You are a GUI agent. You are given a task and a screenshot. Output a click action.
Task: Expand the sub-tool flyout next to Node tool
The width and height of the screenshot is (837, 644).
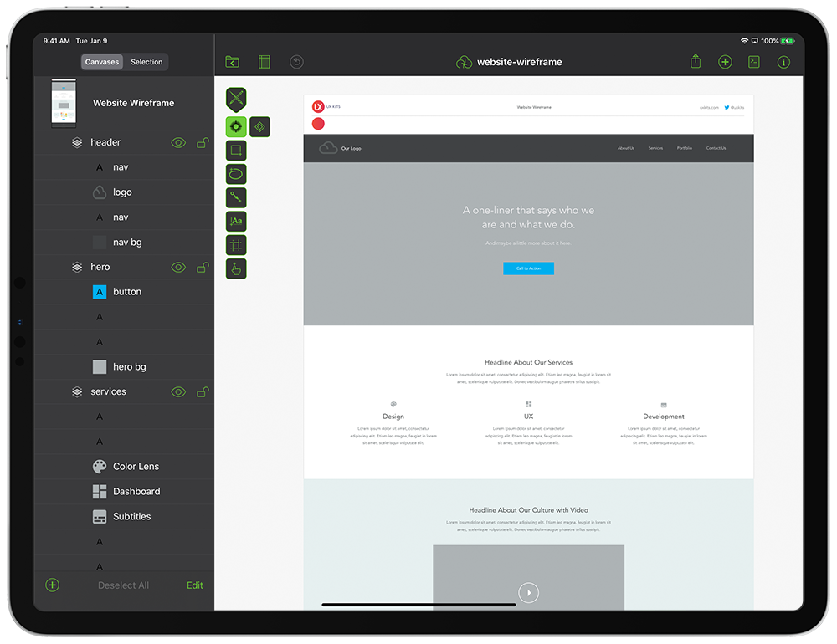pos(259,126)
